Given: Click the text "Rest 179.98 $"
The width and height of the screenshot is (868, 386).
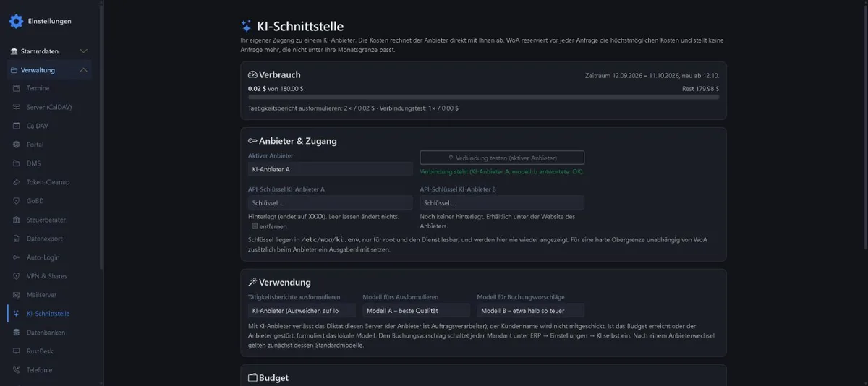Looking at the screenshot, I should pos(700,88).
